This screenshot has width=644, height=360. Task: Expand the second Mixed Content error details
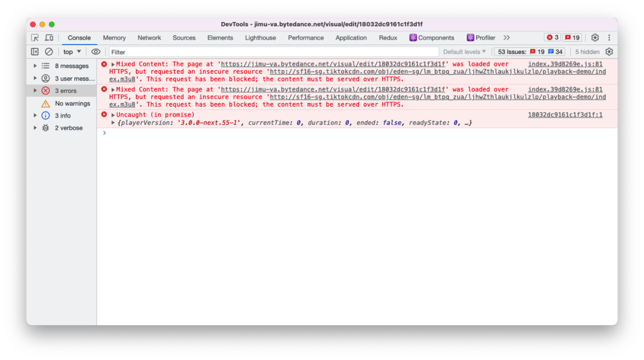coord(113,90)
